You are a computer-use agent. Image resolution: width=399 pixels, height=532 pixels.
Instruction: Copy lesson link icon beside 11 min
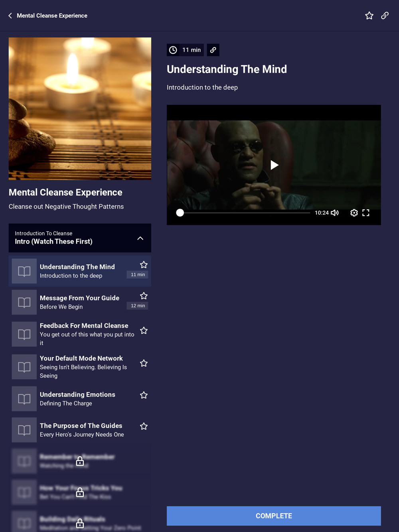213,50
